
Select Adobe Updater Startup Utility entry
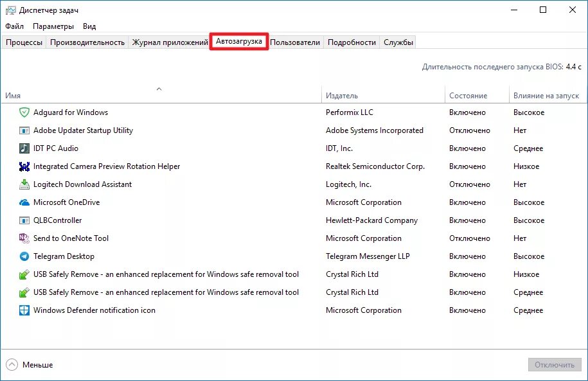(x=84, y=130)
